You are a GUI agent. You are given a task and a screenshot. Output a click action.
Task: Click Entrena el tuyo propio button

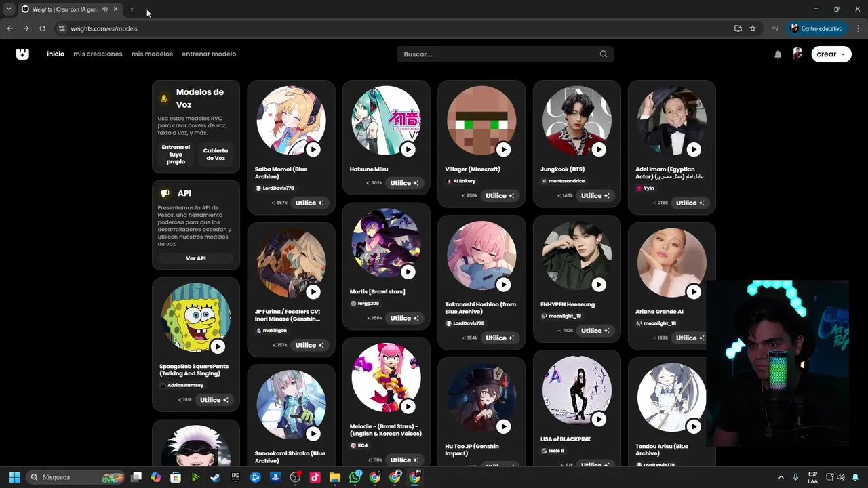[176, 155]
